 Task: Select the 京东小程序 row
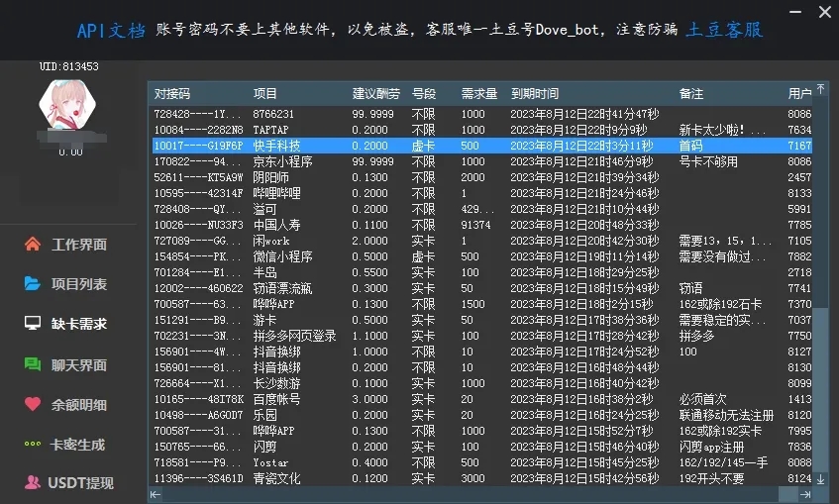[282, 161]
